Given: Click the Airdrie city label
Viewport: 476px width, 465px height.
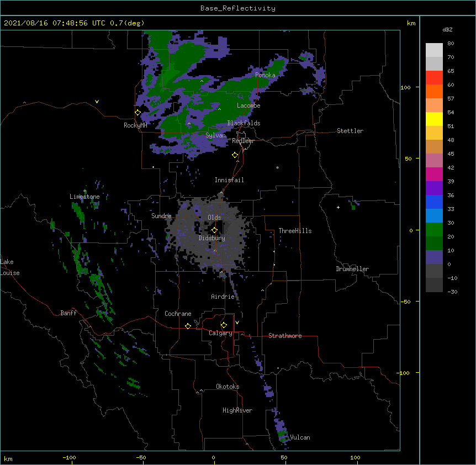Looking at the screenshot, I should tap(223, 297).
